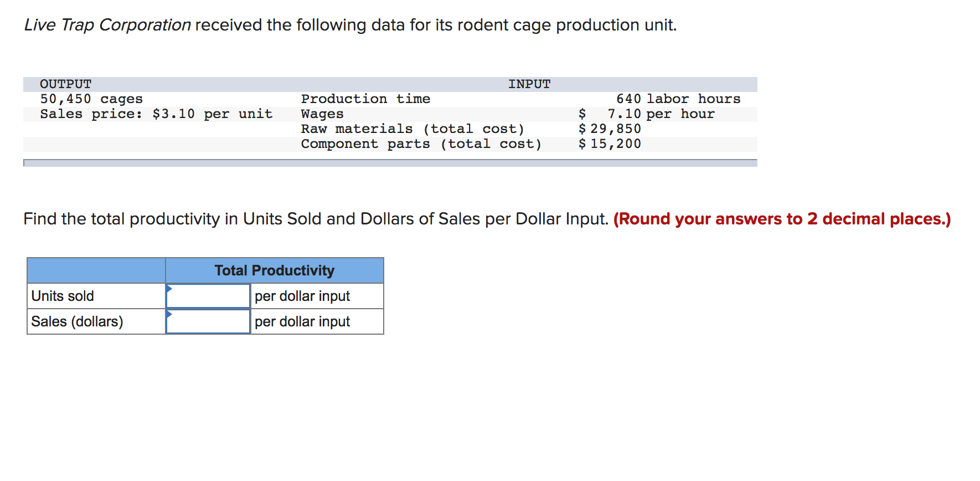Click the blue arrow beside the Units sold input

pos(168,289)
